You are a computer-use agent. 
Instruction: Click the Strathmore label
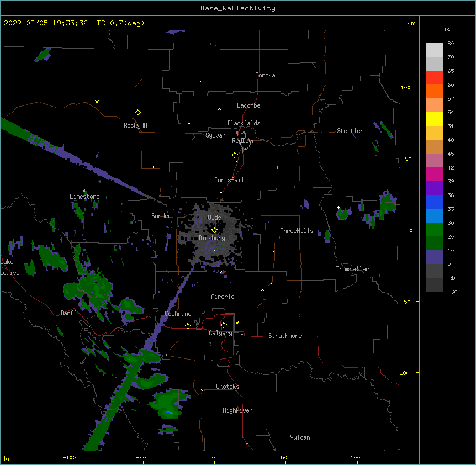pos(285,336)
